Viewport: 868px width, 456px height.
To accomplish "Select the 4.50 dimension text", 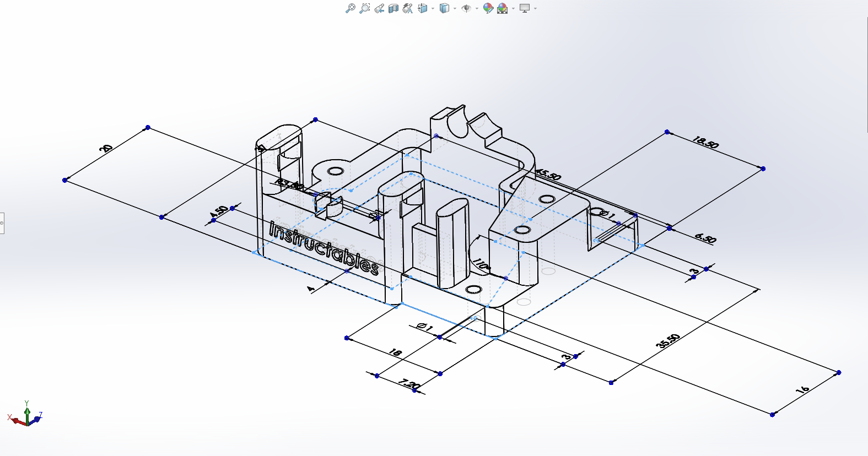I will [219, 212].
